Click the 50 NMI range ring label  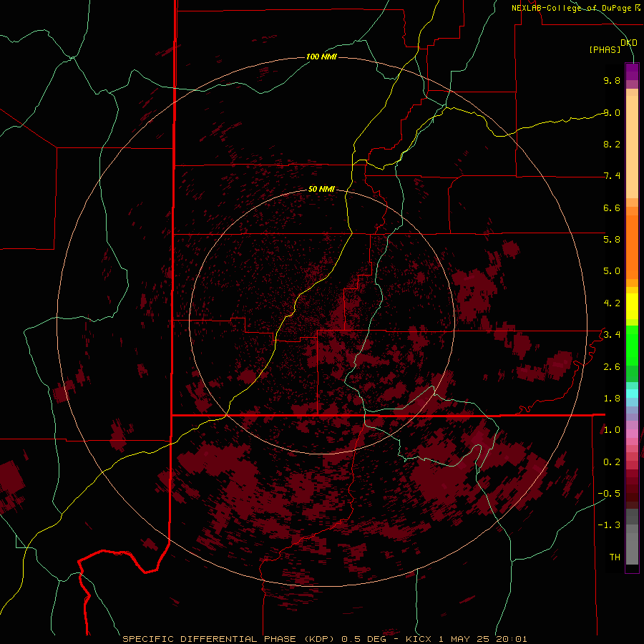coord(321,190)
